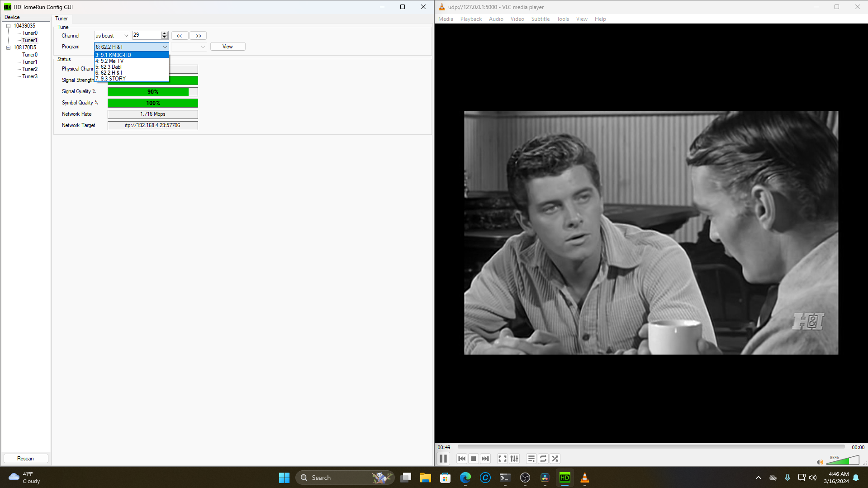Toggle VLC random shuffle
The height and width of the screenshot is (488, 868).
555,459
